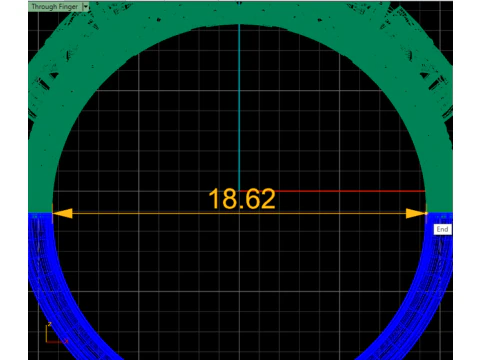The height and width of the screenshot is (360, 480).
Task: Click the left dimension arrowhead
Action: [62, 213]
